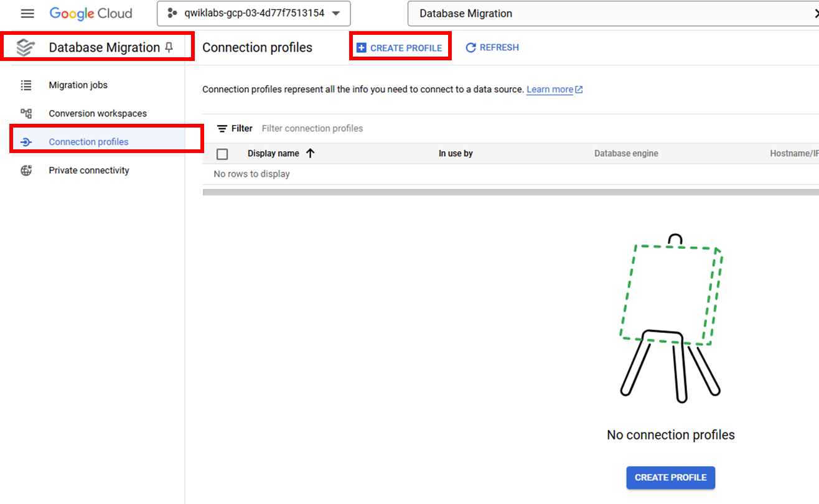
Task: Toggle the select-all checkbox in table header
Action: (x=222, y=154)
